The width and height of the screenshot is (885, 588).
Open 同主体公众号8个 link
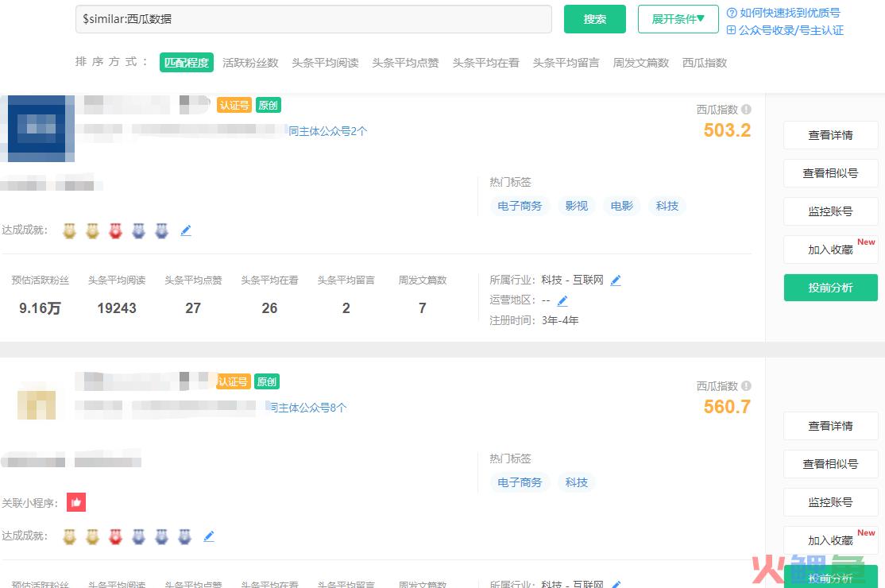pos(307,408)
